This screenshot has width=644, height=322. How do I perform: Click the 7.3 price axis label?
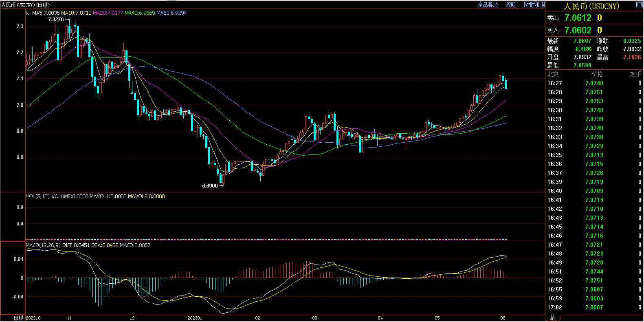click(20, 26)
